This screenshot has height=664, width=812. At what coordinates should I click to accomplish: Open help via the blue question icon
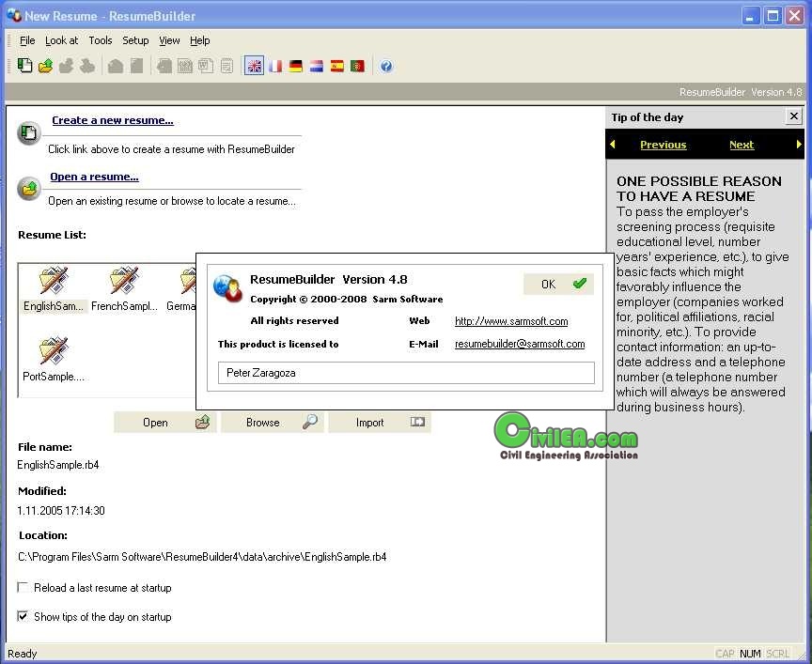386,66
